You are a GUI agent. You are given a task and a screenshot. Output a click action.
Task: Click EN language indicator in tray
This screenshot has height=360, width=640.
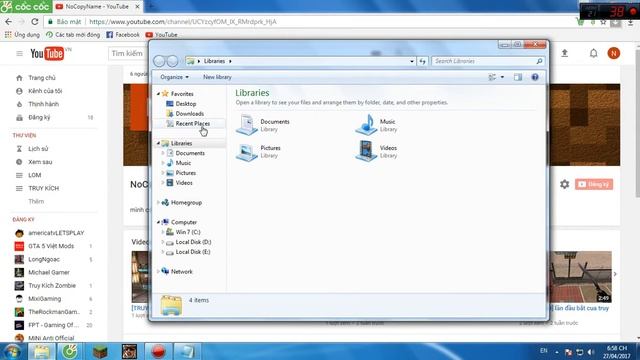(544, 350)
